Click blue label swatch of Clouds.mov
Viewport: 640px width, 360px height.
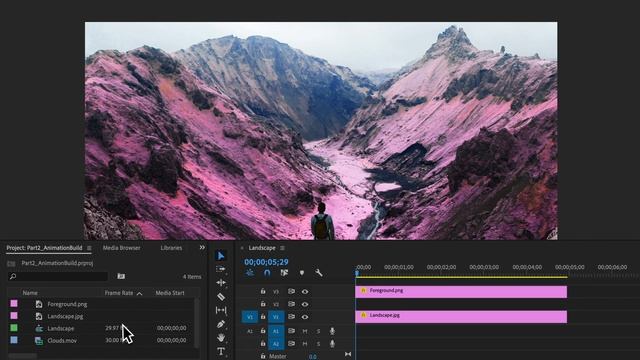point(14,340)
